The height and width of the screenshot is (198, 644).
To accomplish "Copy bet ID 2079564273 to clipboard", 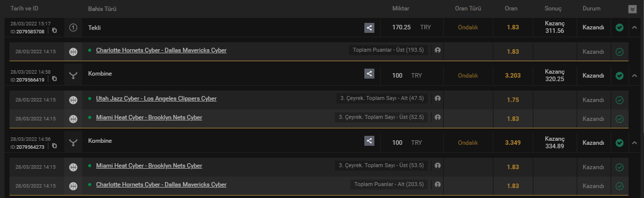I will coord(54,146).
